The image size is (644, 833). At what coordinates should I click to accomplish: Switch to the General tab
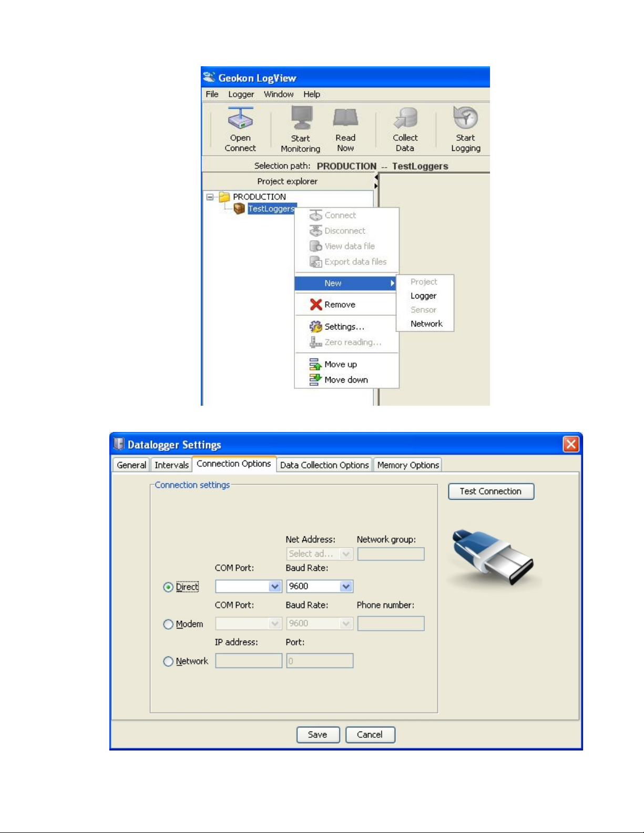[131, 465]
